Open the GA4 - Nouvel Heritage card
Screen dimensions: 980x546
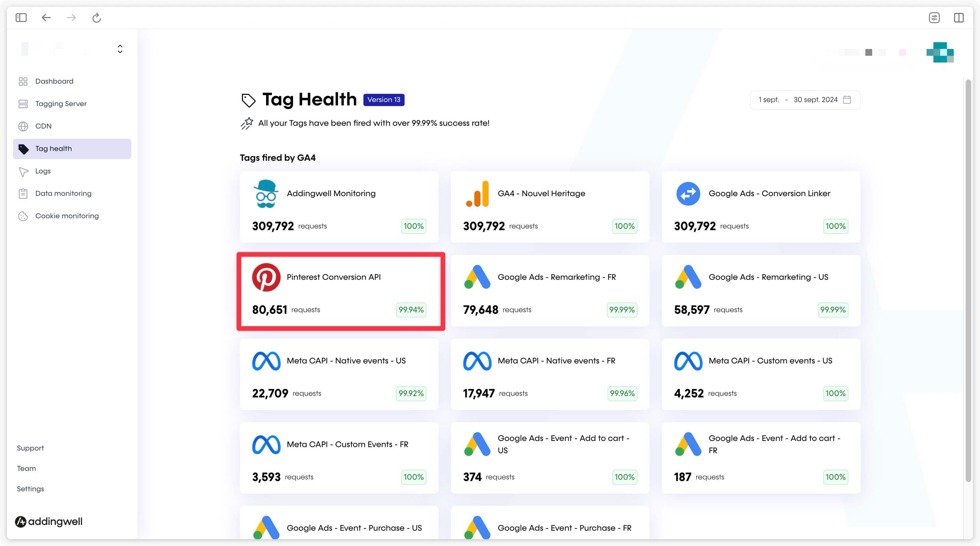(550, 207)
